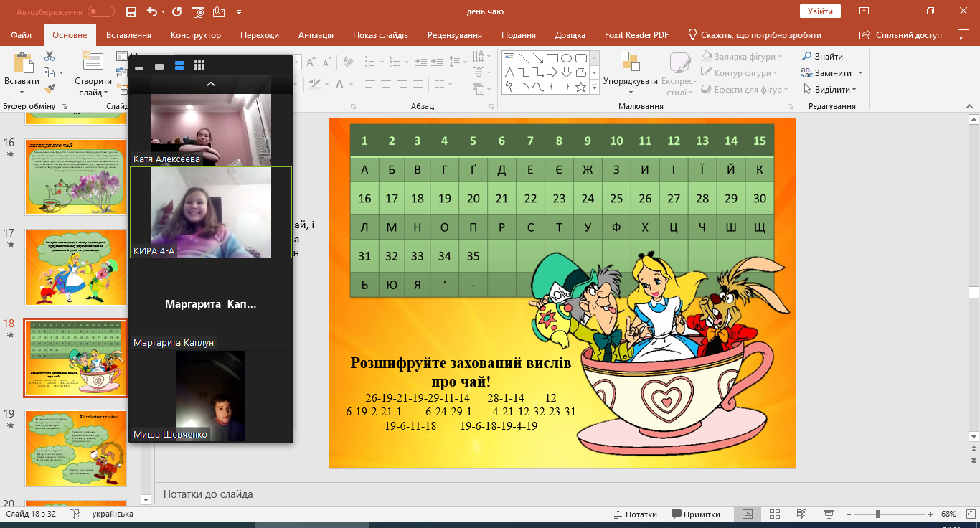Open the comments icon near Спільний доступ

point(963,34)
